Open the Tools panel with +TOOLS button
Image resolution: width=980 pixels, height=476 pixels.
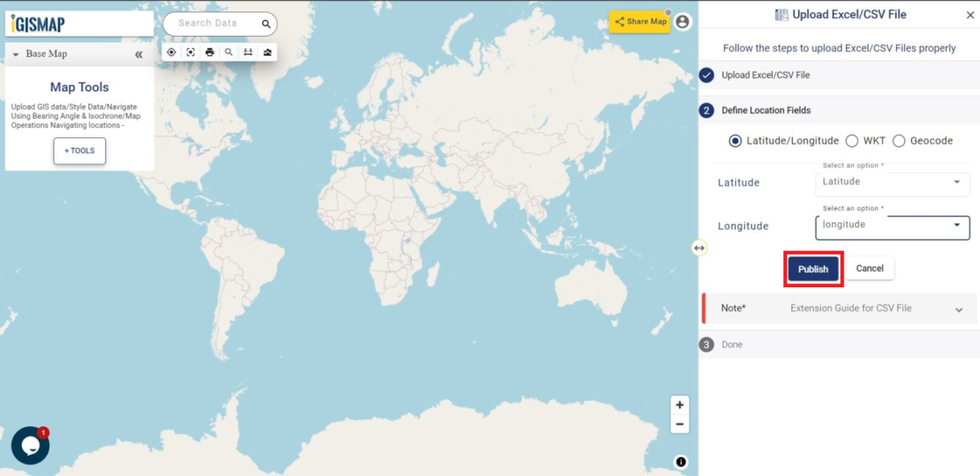78,150
